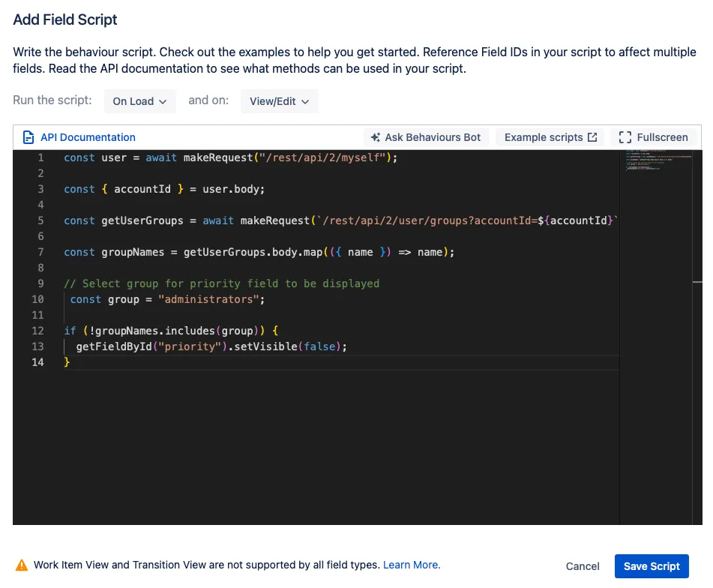Click the closing brace on line 14
Screen dimensions: 713x588
(67, 362)
